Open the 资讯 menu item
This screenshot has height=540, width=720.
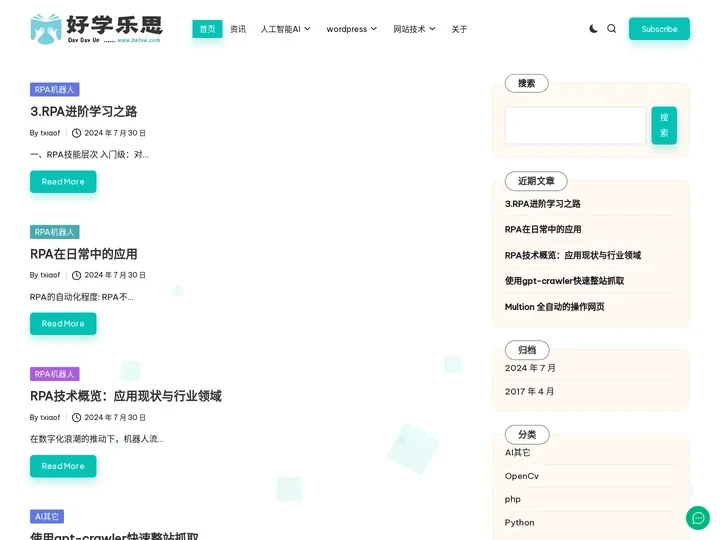pos(238,29)
